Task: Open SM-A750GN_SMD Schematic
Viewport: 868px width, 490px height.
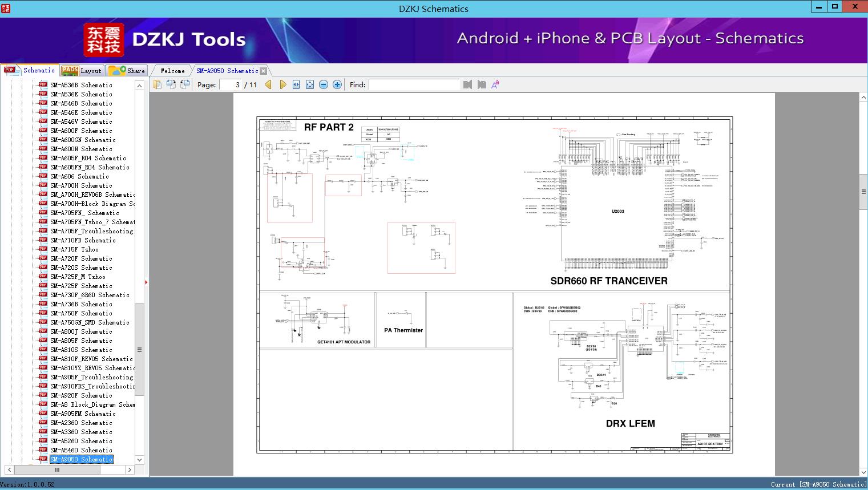Action: pos(90,322)
